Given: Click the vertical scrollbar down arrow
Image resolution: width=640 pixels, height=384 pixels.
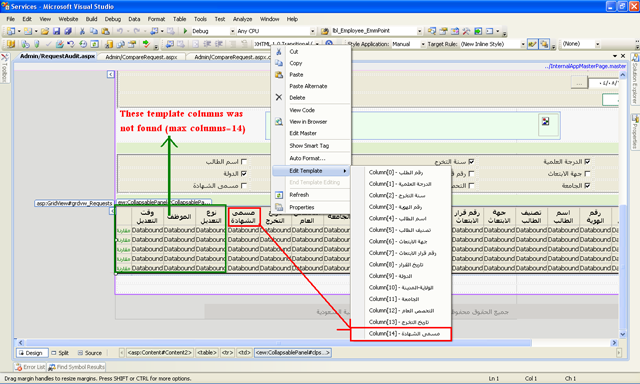Looking at the screenshot, I should click(x=622, y=334).
